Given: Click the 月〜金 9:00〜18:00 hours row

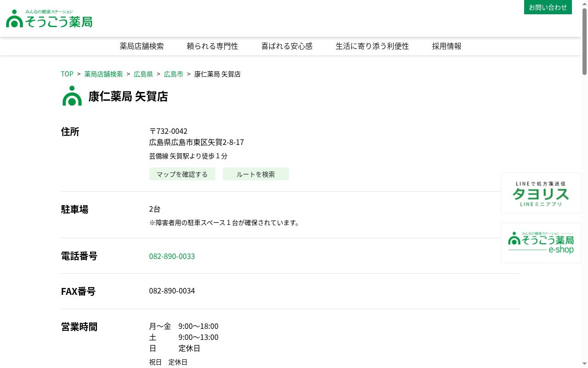Looking at the screenshot, I should click(x=184, y=326).
